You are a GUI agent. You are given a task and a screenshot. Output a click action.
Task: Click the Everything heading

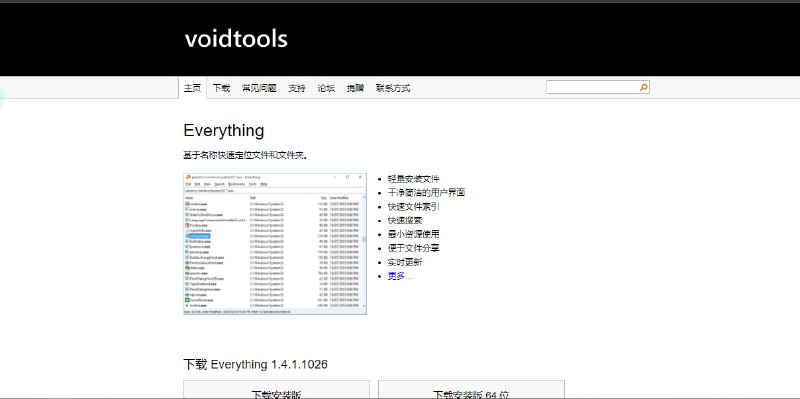[223, 131]
